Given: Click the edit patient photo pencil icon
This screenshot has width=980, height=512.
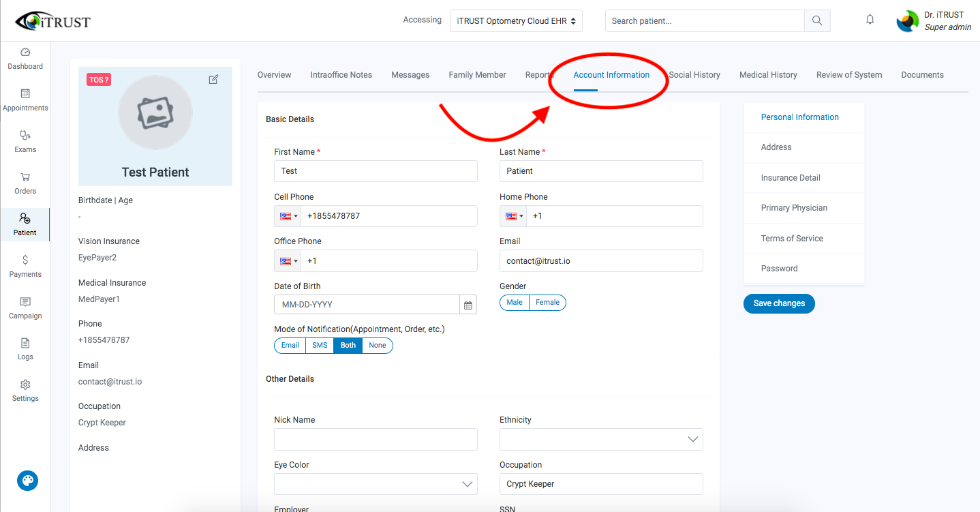Looking at the screenshot, I should (213, 80).
